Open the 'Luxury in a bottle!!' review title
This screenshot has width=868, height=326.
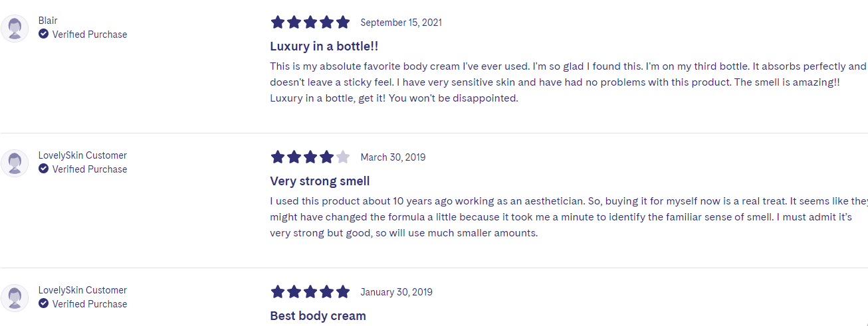(324, 46)
